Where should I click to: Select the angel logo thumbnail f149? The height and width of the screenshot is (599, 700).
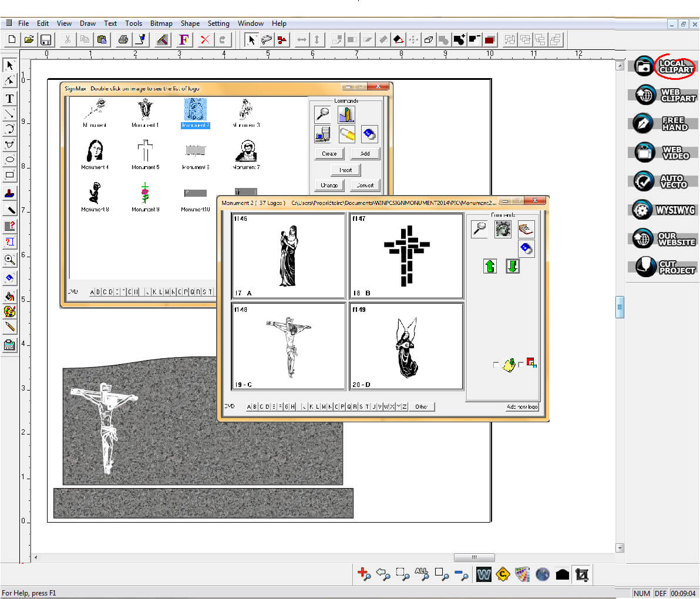coord(406,346)
